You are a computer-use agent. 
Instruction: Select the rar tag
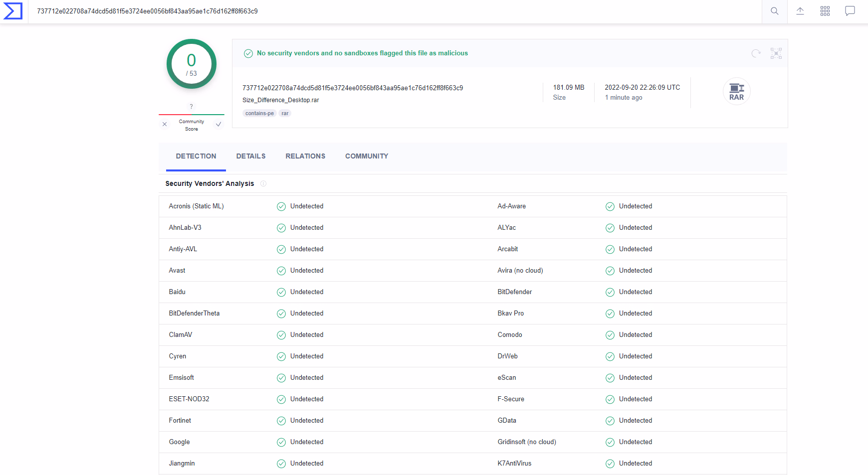point(285,113)
